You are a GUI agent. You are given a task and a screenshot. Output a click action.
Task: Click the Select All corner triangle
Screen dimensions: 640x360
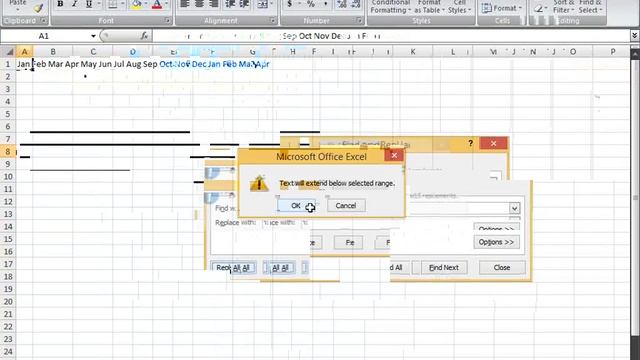tap(9, 52)
